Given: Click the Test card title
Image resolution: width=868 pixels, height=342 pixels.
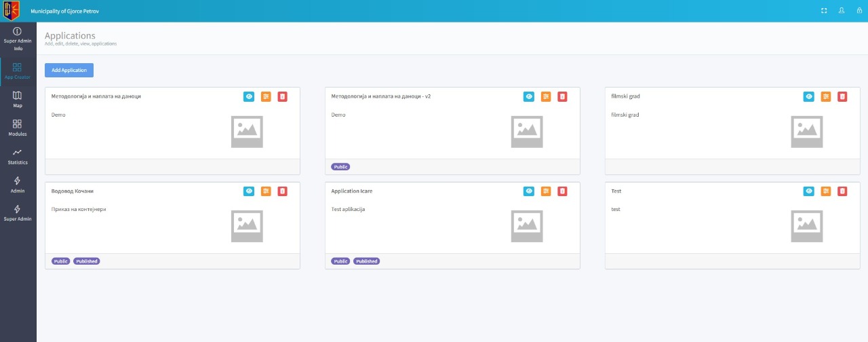Looking at the screenshot, I should coord(616,191).
